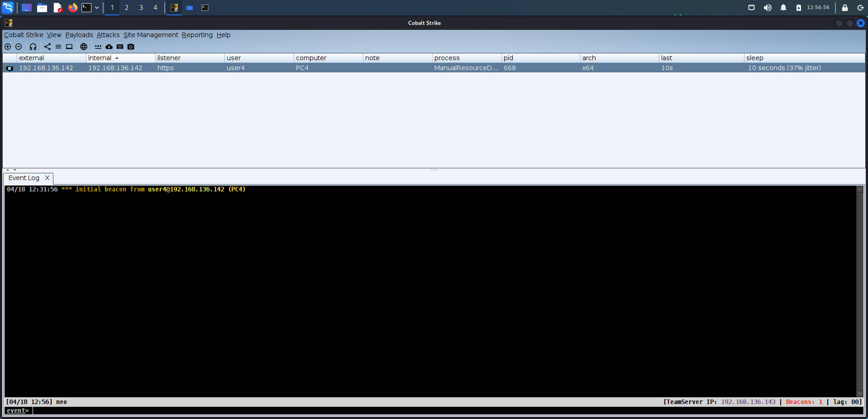Screen dimensions: 868x419
Task: Switch to workspace 3
Action: pyautogui.click(x=141, y=8)
